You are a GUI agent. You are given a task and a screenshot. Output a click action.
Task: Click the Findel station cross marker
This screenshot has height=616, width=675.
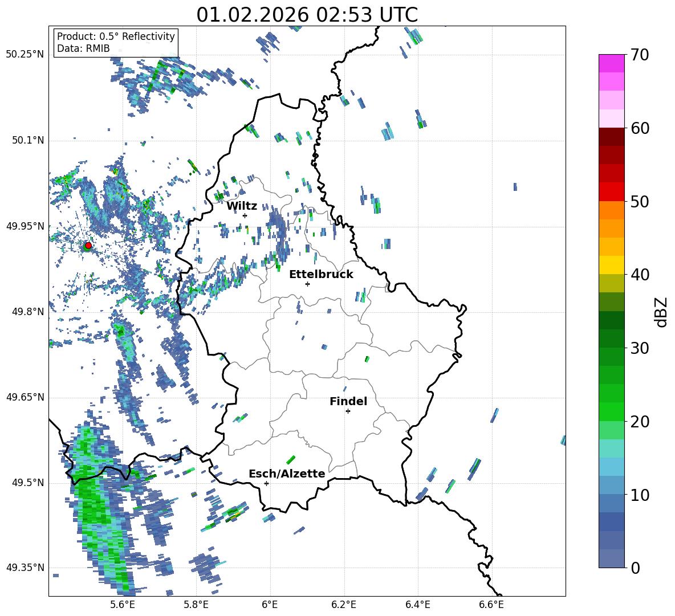[x=348, y=411]
